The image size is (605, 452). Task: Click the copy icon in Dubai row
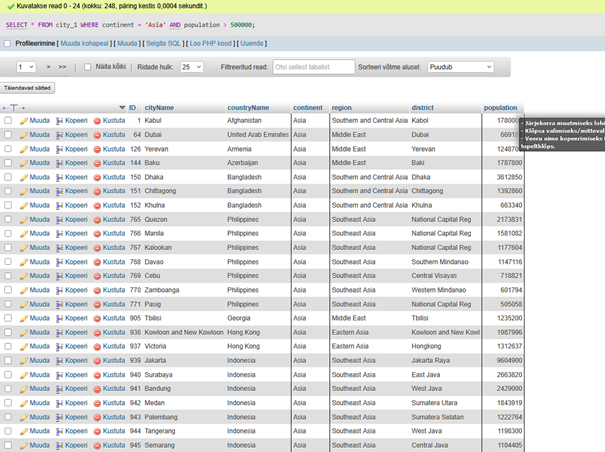coord(59,134)
